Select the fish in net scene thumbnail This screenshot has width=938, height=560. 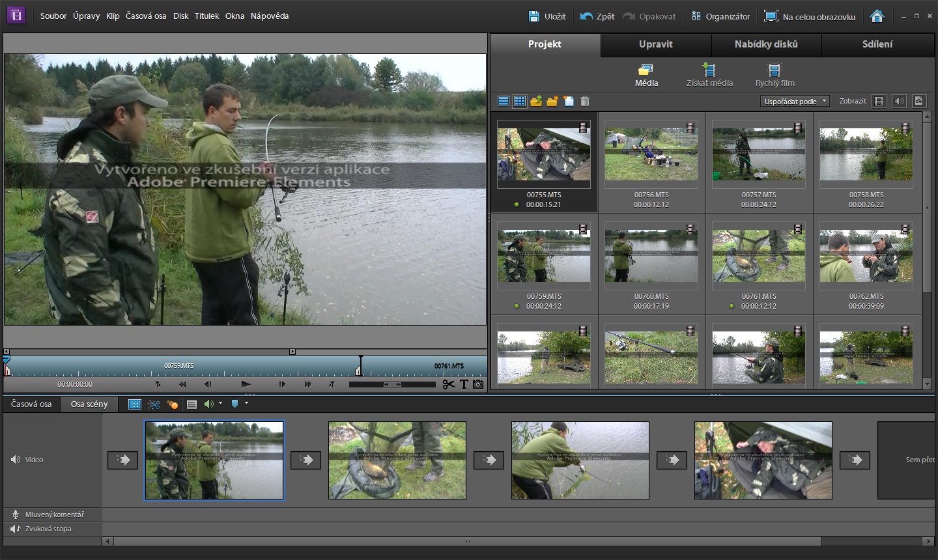pos(397,460)
